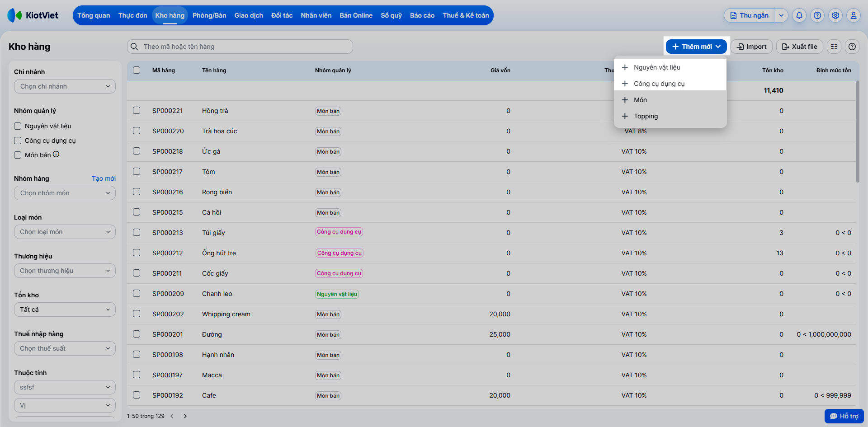868x427 pixels.
Task: Tick checkbox for SP000192 Cafe
Action: pyautogui.click(x=137, y=395)
